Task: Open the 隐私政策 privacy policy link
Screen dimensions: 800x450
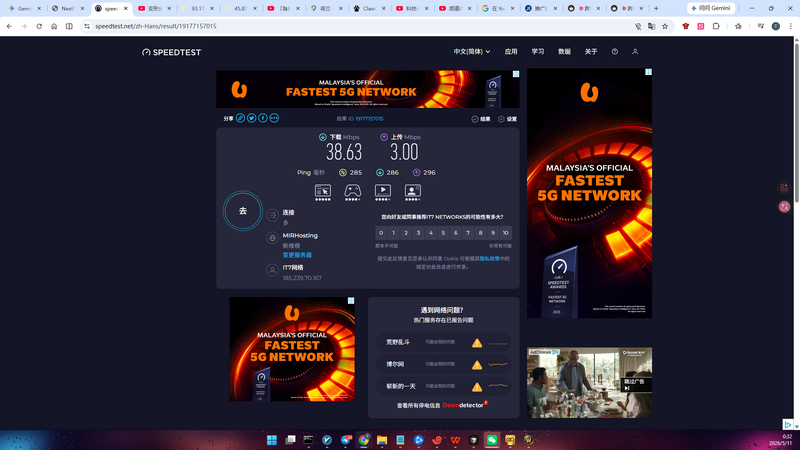Action: pos(489,259)
